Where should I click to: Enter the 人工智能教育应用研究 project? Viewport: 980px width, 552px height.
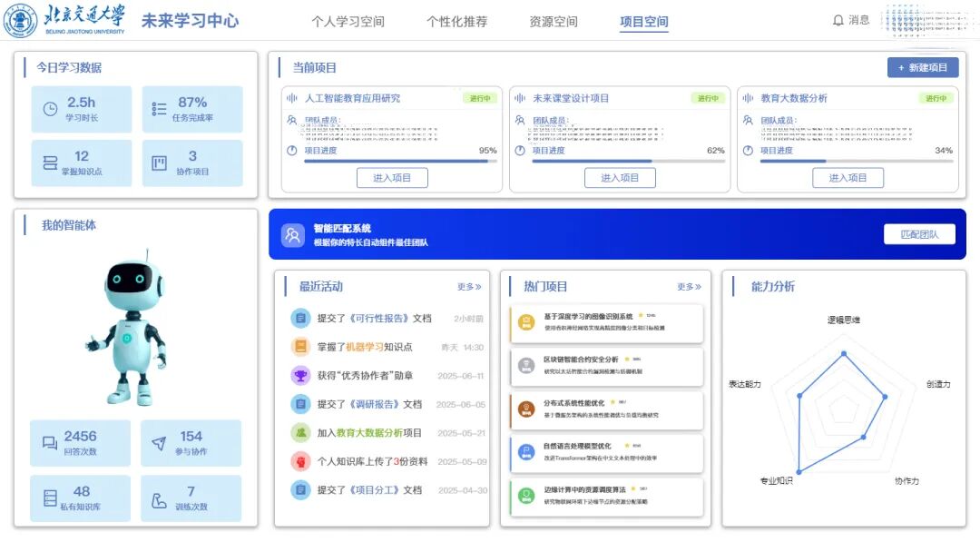[x=392, y=178]
